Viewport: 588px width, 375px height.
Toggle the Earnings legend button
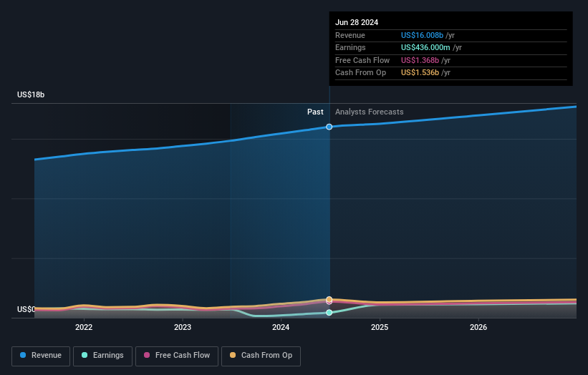pyautogui.click(x=102, y=356)
